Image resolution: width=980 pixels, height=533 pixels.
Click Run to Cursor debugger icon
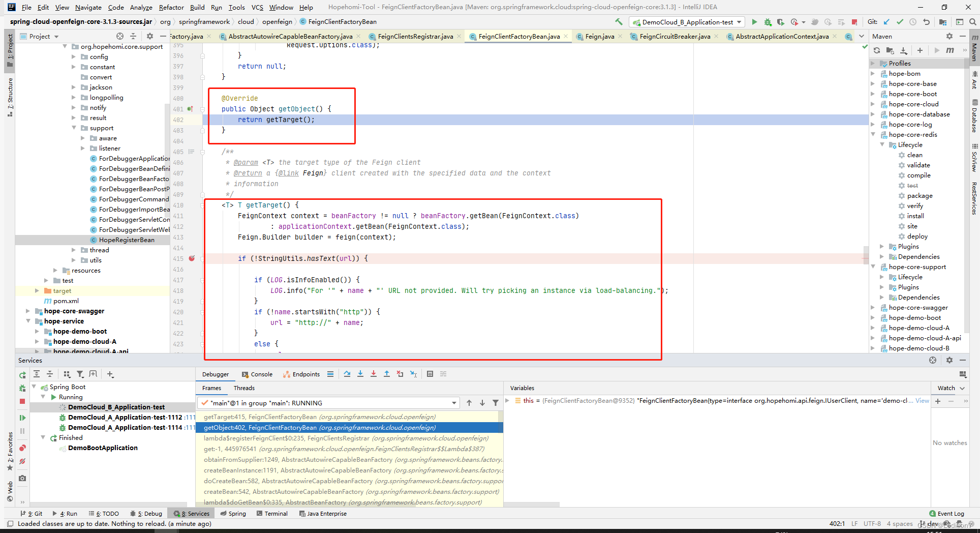coord(413,374)
